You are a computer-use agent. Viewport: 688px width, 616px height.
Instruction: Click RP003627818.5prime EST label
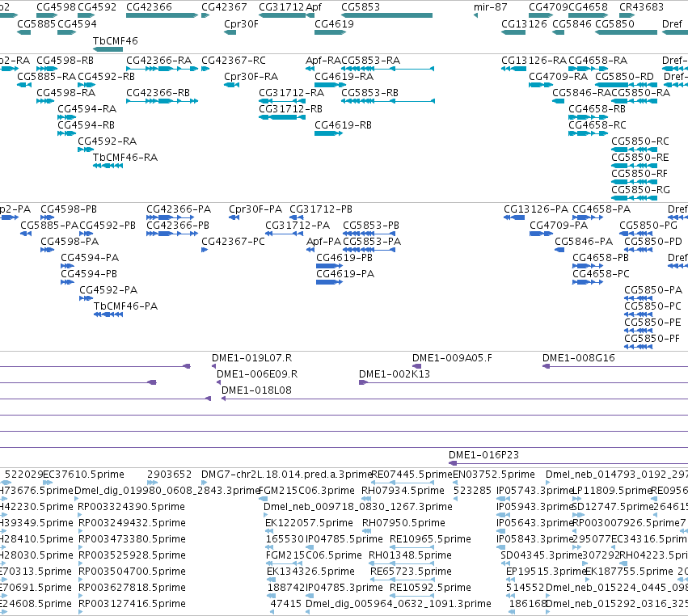(x=132, y=588)
